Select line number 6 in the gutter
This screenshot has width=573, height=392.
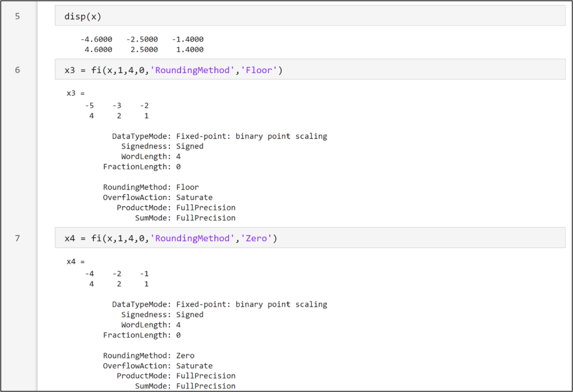[18, 69]
